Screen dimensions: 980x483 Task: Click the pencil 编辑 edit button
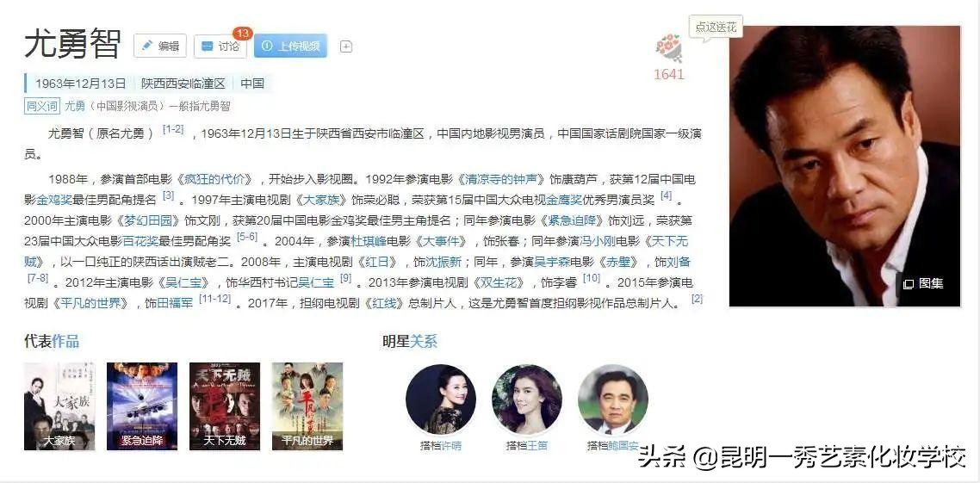tap(160, 46)
